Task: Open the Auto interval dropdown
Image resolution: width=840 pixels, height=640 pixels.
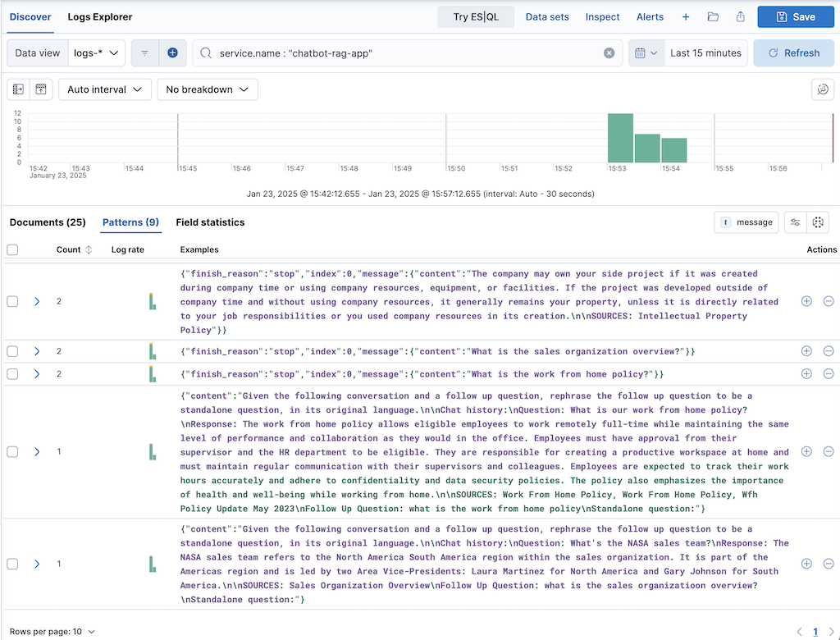Action: point(105,89)
